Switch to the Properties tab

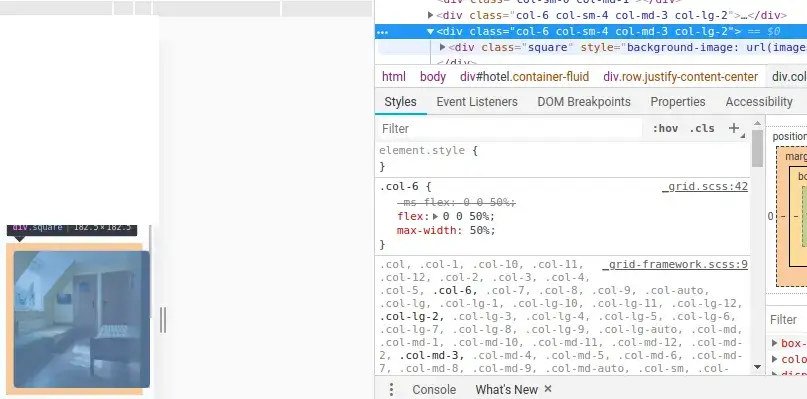tap(678, 102)
